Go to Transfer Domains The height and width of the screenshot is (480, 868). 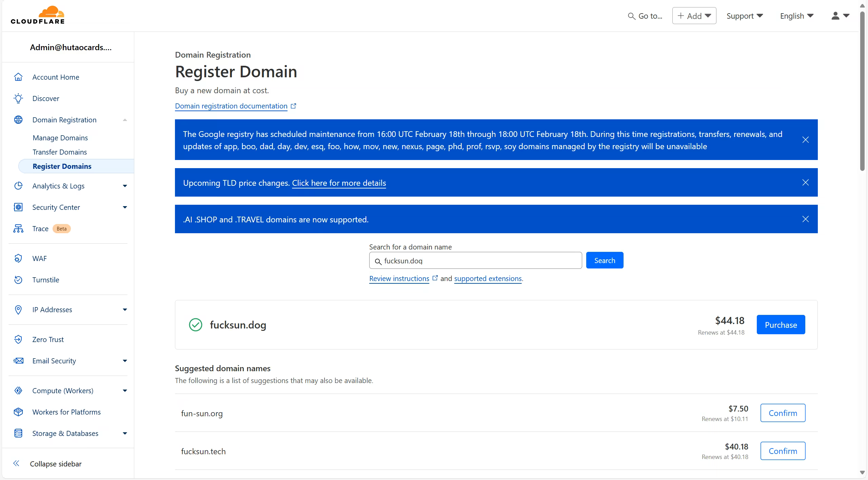pos(60,152)
